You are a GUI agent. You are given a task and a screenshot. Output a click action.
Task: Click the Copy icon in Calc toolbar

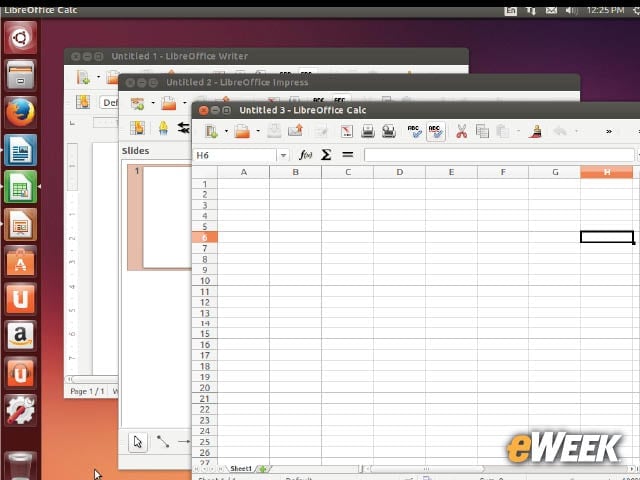tap(482, 131)
